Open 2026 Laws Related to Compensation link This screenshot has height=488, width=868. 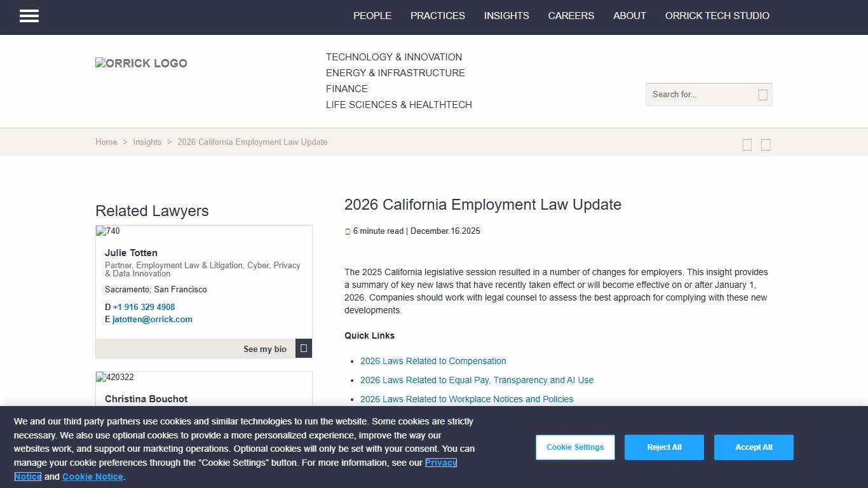click(433, 361)
